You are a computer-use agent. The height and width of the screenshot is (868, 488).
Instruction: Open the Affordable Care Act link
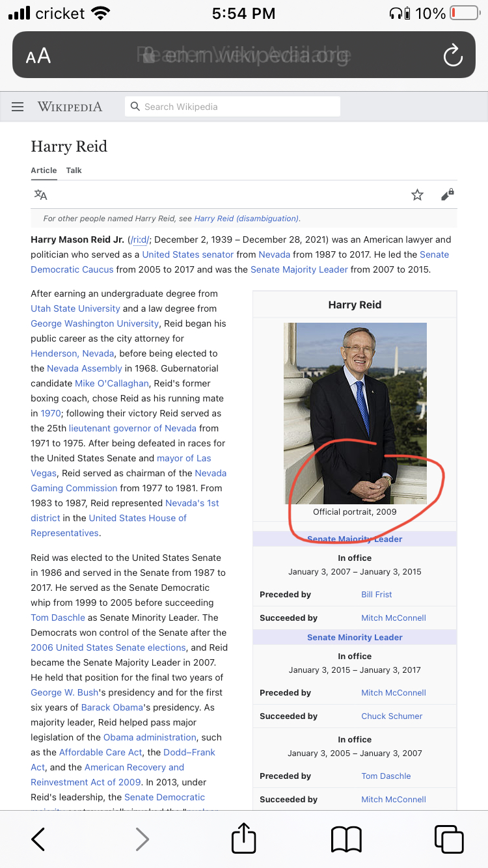(101, 752)
